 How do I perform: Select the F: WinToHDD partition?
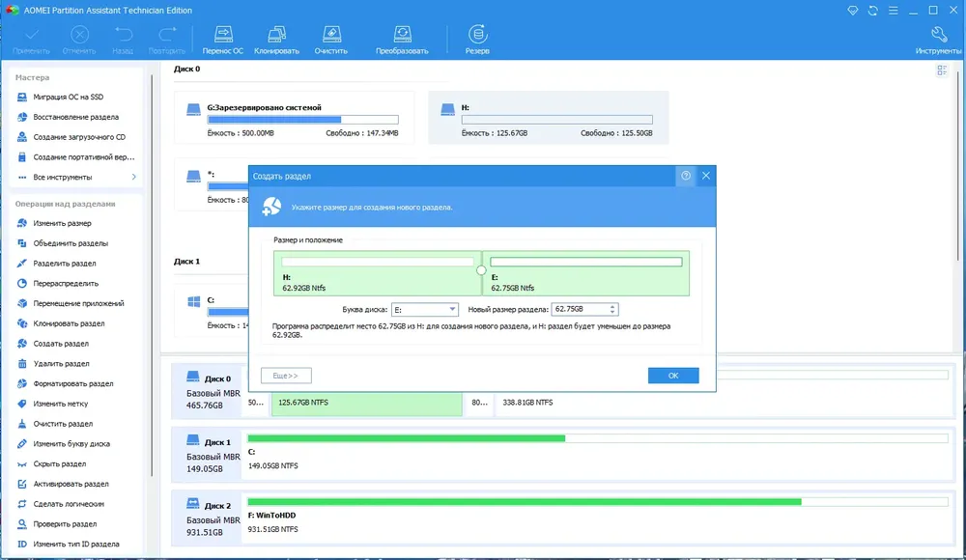(x=598, y=517)
